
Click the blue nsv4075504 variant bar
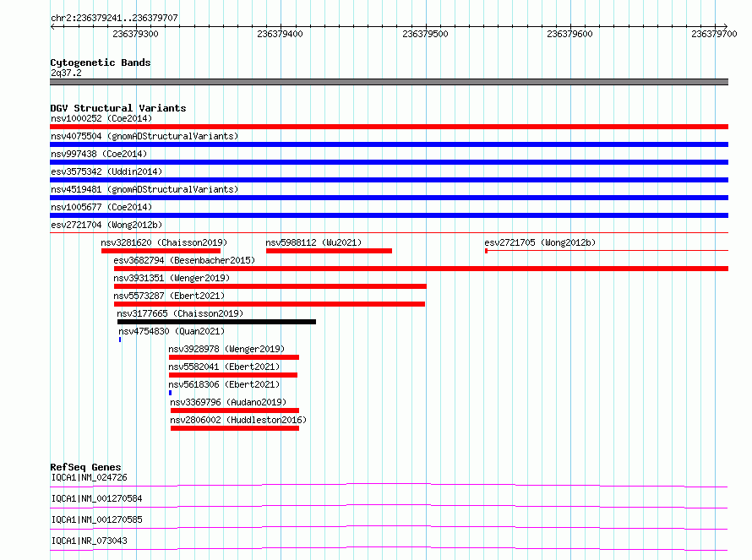[x=389, y=144]
